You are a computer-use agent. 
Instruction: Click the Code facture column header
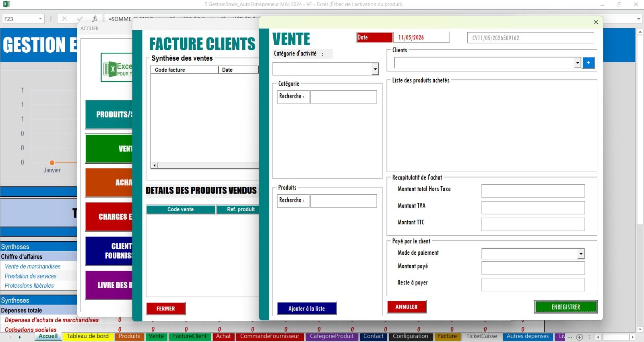pos(184,70)
